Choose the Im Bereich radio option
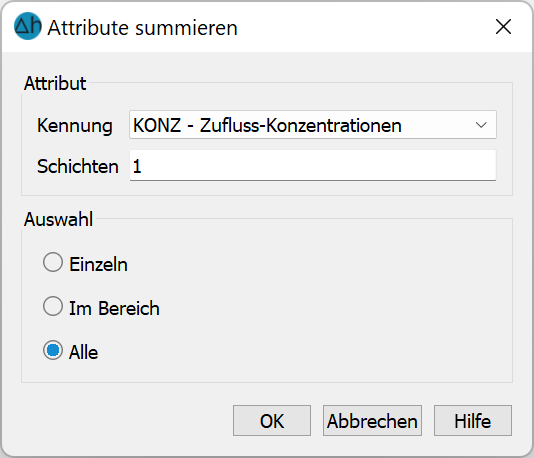Screen dimensions: 534x458 coord(53,306)
